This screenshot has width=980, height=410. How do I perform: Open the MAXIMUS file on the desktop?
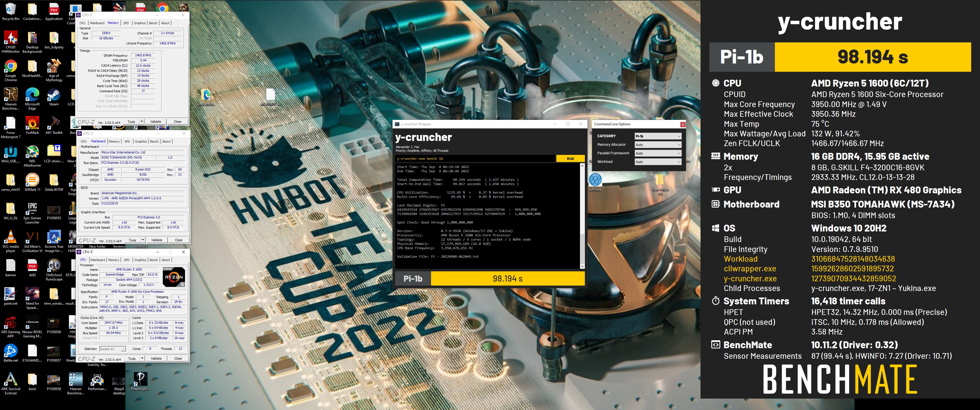tap(270, 97)
